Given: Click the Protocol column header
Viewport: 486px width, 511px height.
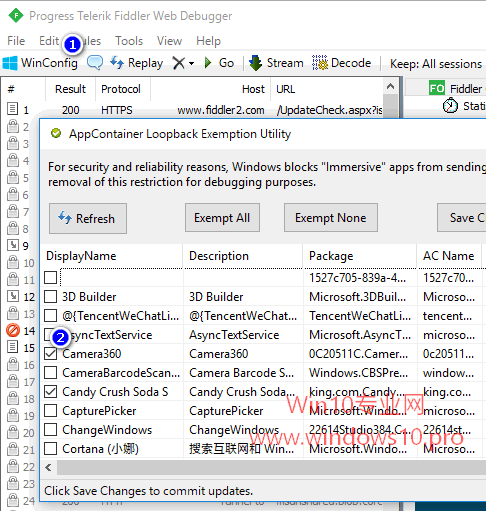Looking at the screenshot, I should [123, 89].
